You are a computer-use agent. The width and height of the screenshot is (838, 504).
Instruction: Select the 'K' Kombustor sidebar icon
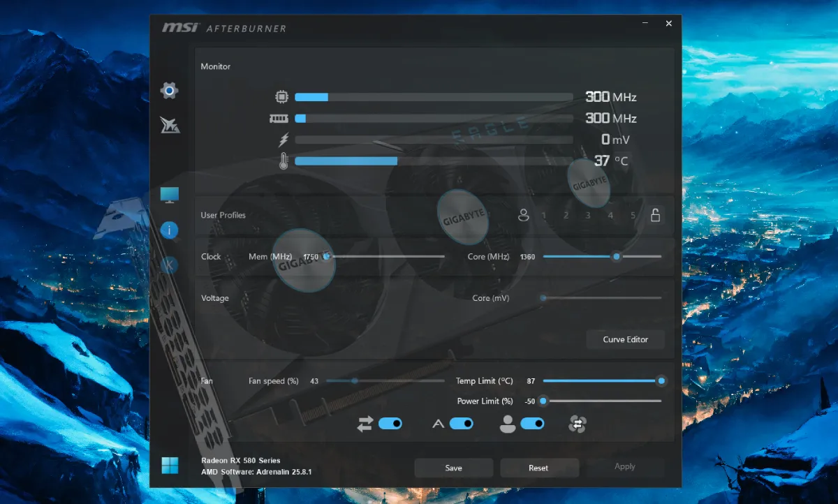click(x=168, y=265)
